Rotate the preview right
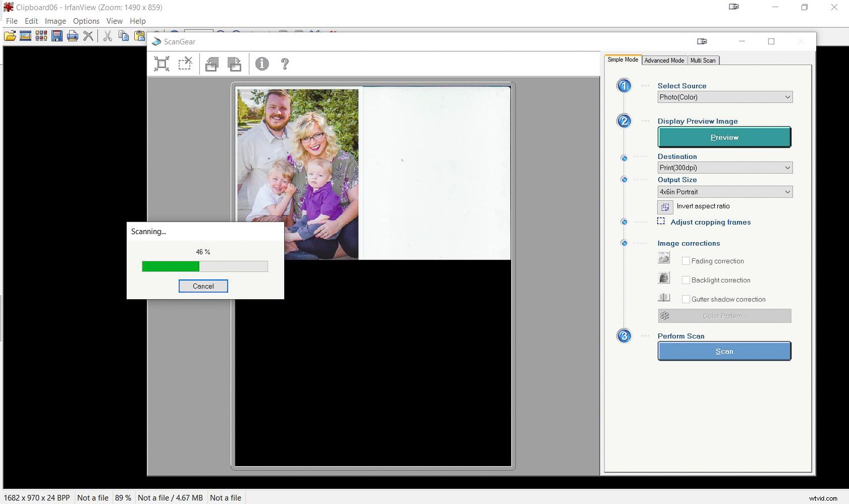849x504 pixels. tap(235, 63)
